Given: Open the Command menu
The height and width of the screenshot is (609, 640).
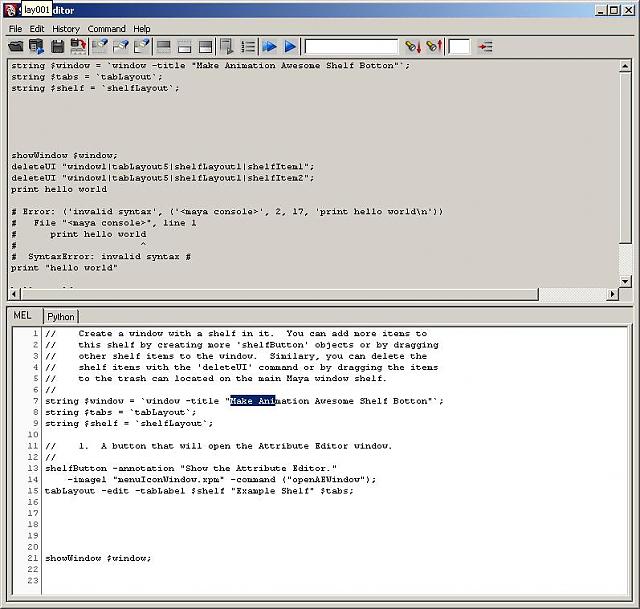Looking at the screenshot, I should click(106, 29).
